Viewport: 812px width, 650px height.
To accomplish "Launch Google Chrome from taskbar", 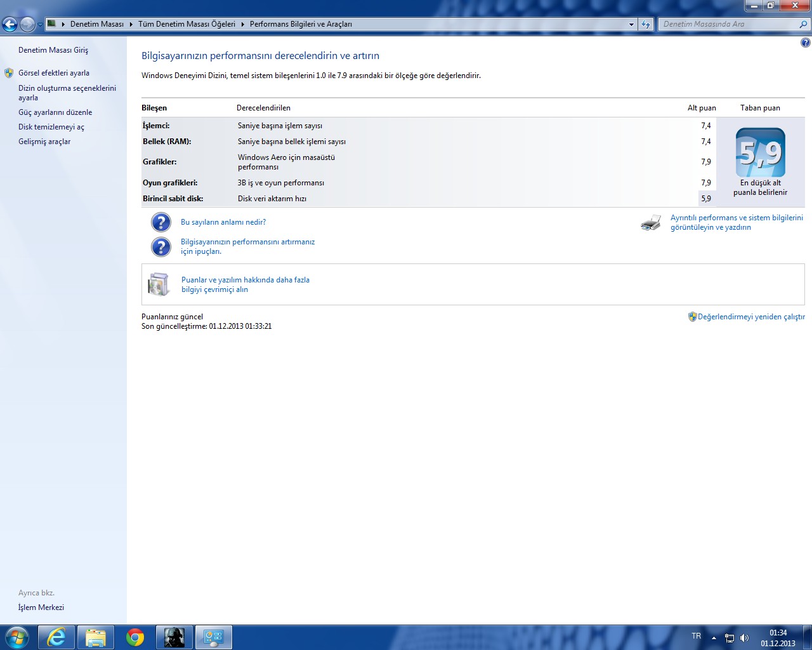I will point(135,637).
